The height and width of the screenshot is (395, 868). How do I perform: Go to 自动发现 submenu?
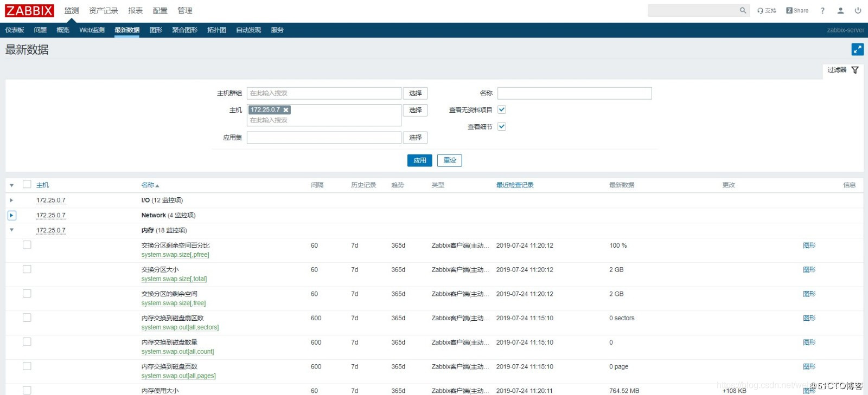248,30
